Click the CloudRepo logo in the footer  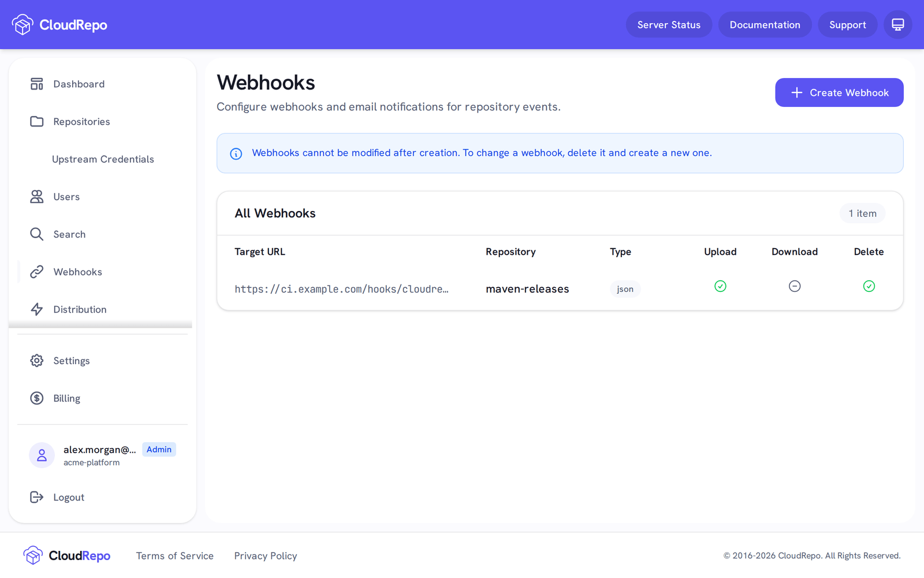[x=67, y=555]
